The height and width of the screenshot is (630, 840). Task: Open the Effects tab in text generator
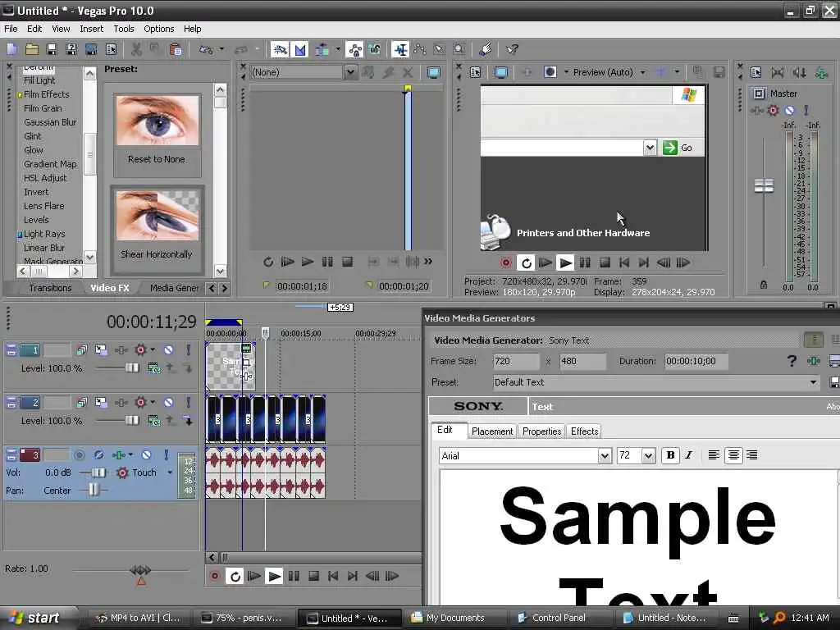click(584, 431)
